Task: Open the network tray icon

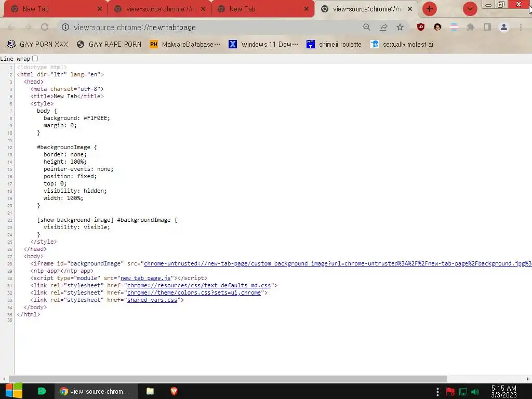Action: [x=463, y=392]
